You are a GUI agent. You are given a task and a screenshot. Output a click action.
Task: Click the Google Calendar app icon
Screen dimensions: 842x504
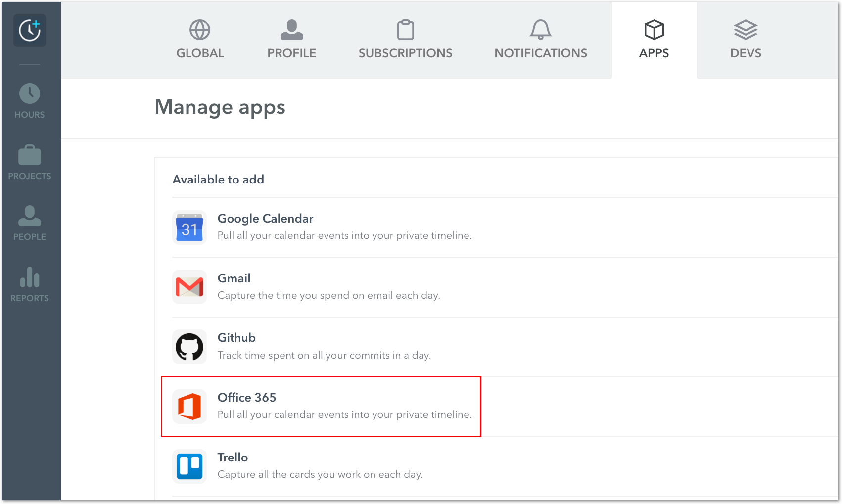coord(189,228)
